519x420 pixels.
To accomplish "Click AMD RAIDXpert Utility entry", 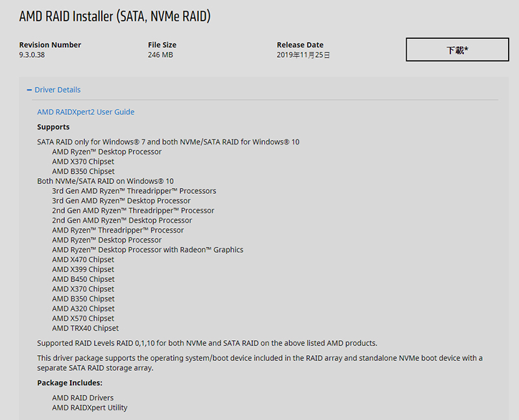I will click(90, 408).
